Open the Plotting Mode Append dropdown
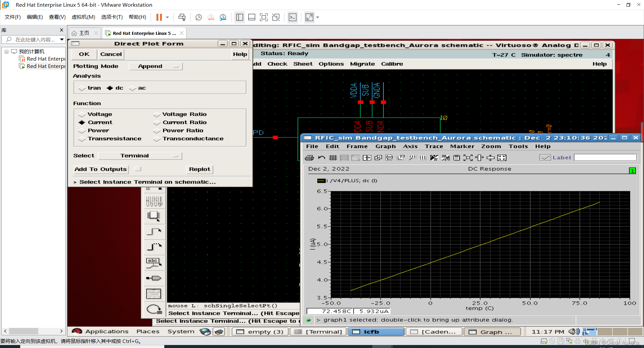The width and height of the screenshot is (644, 348). pyautogui.click(x=156, y=66)
